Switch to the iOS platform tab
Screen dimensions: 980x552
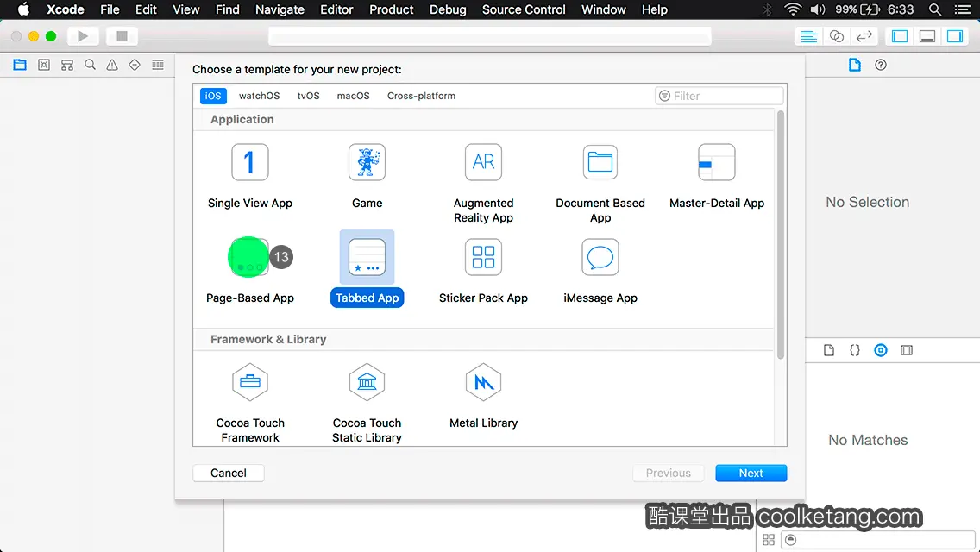click(213, 96)
